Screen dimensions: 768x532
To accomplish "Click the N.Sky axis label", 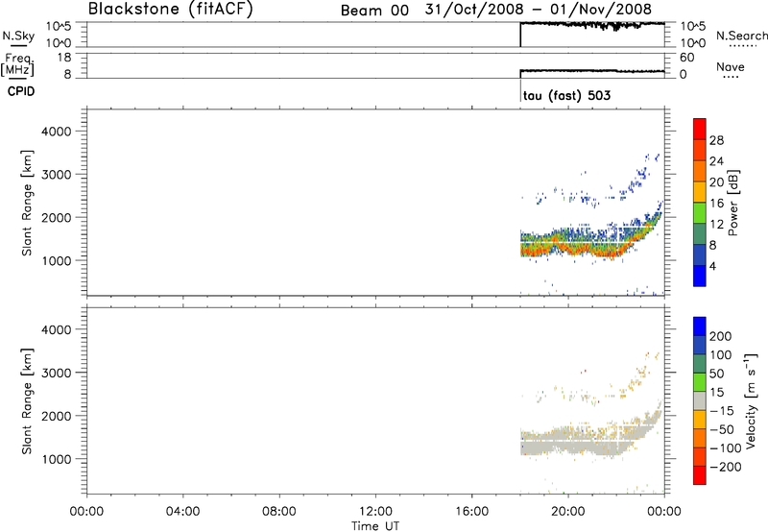I will 18,36.
